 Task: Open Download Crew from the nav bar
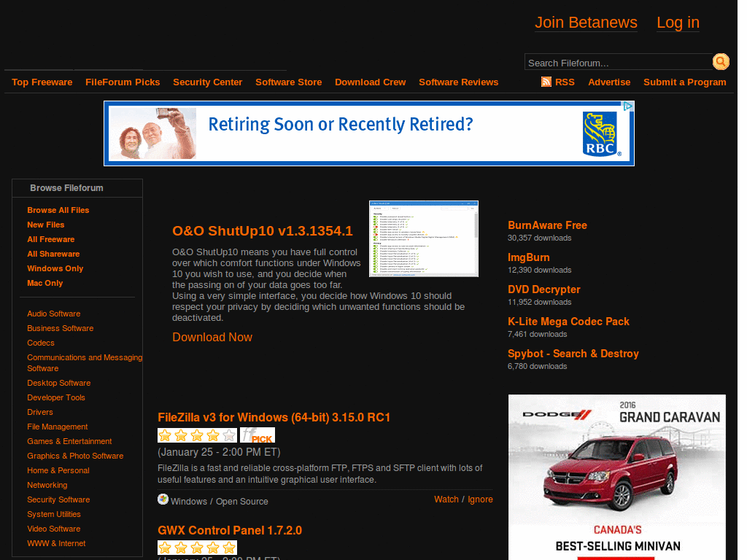pos(370,82)
